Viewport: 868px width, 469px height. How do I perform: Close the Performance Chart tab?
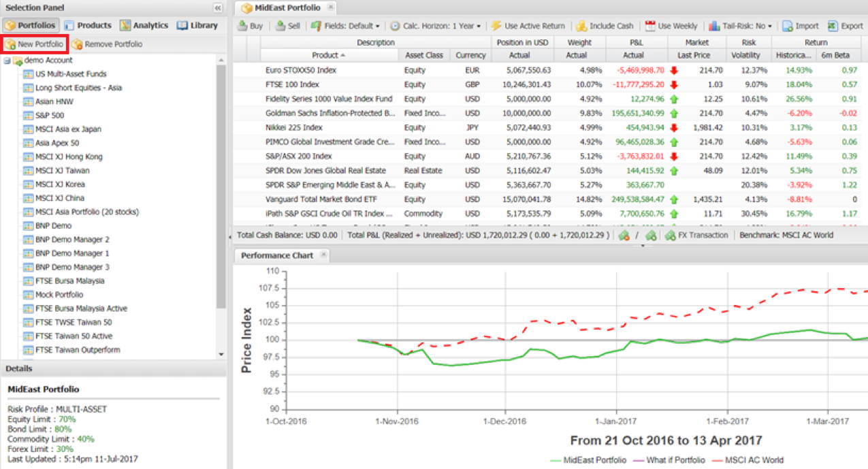click(323, 255)
